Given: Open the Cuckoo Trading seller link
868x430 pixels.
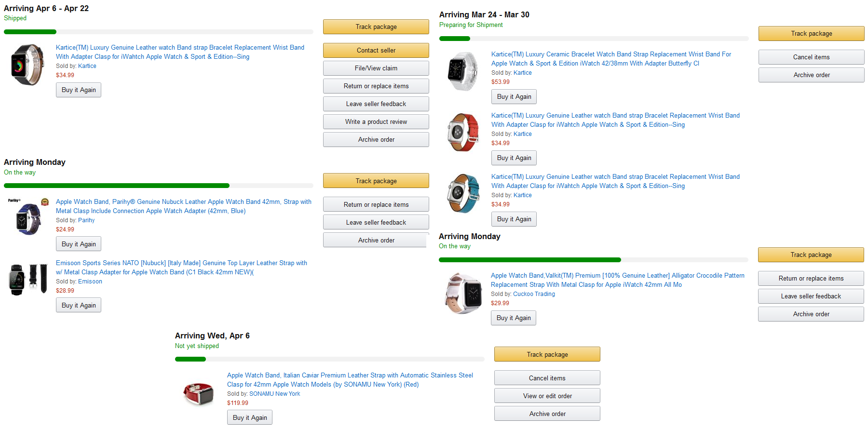Looking at the screenshot, I should 534,294.
